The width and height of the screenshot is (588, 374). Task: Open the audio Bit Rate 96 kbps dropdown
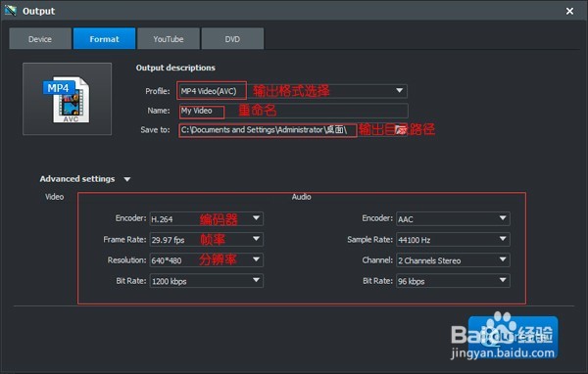pyautogui.click(x=453, y=281)
